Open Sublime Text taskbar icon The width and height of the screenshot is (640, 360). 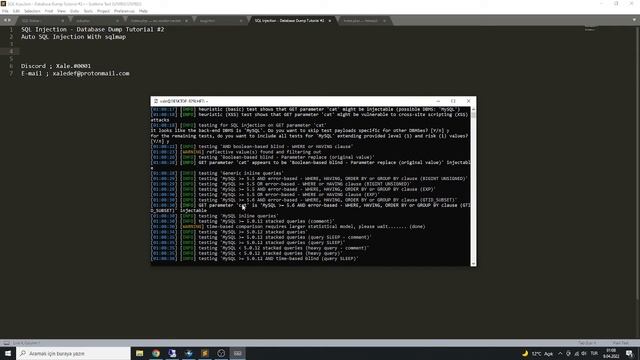pyautogui.click(x=205, y=353)
